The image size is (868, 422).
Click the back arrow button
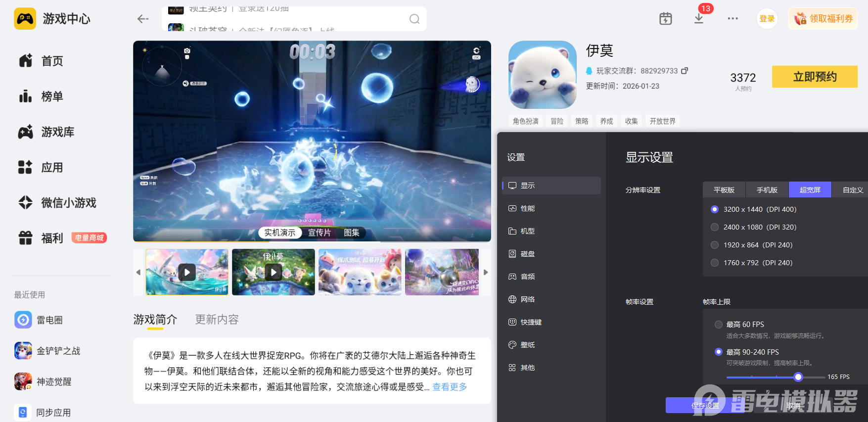point(143,19)
